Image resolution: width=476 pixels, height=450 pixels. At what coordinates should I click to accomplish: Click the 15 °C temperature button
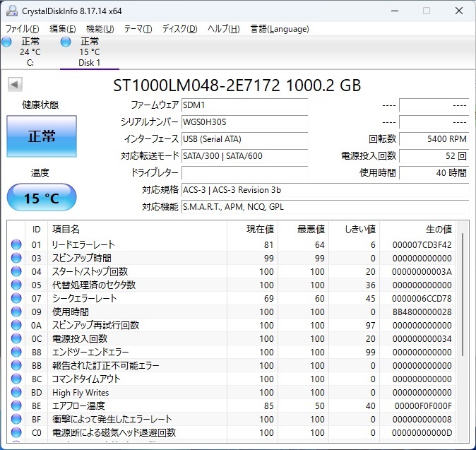point(41,198)
